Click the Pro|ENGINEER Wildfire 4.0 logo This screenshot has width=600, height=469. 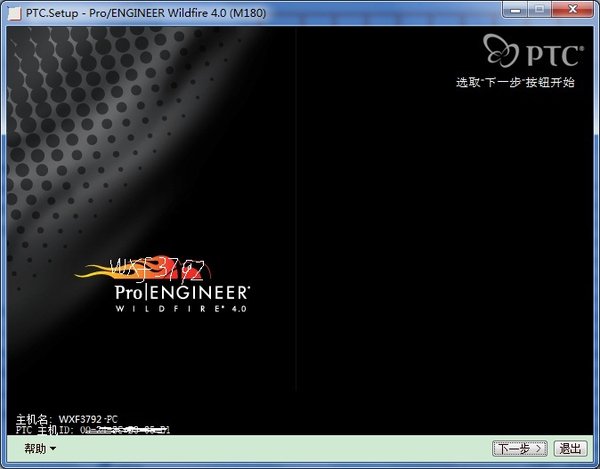click(x=163, y=284)
